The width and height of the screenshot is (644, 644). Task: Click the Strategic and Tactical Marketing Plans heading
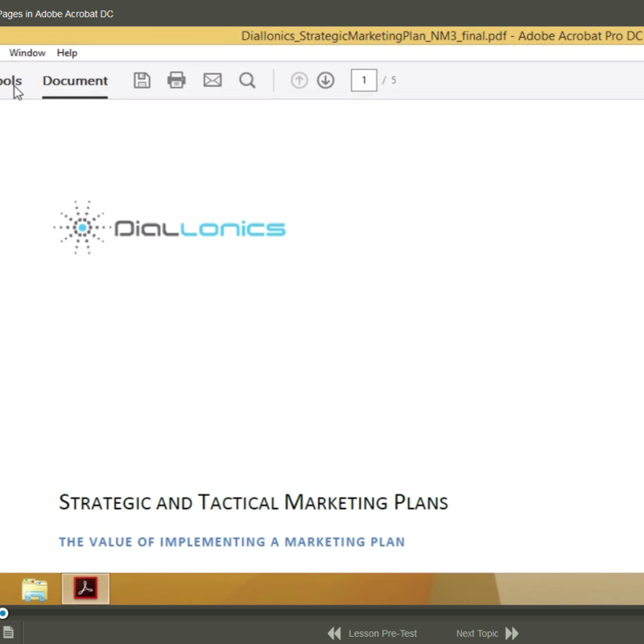(x=253, y=503)
